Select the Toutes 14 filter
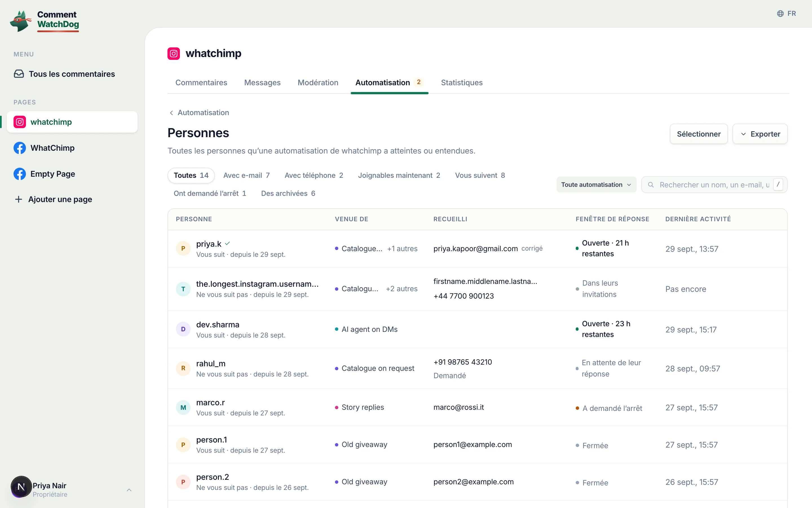Screen dimensions: 812x508 point(191,175)
